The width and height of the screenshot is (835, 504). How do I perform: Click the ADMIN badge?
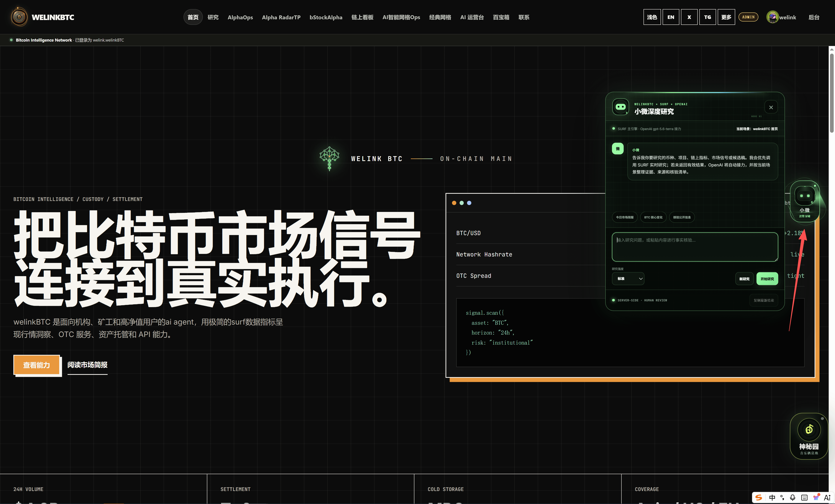click(x=748, y=17)
